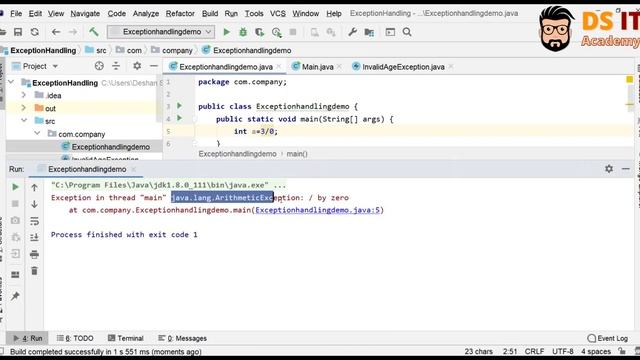Click the up arrow in Run panel
Screen dimensions: 640x360
click(x=34, y=187)
